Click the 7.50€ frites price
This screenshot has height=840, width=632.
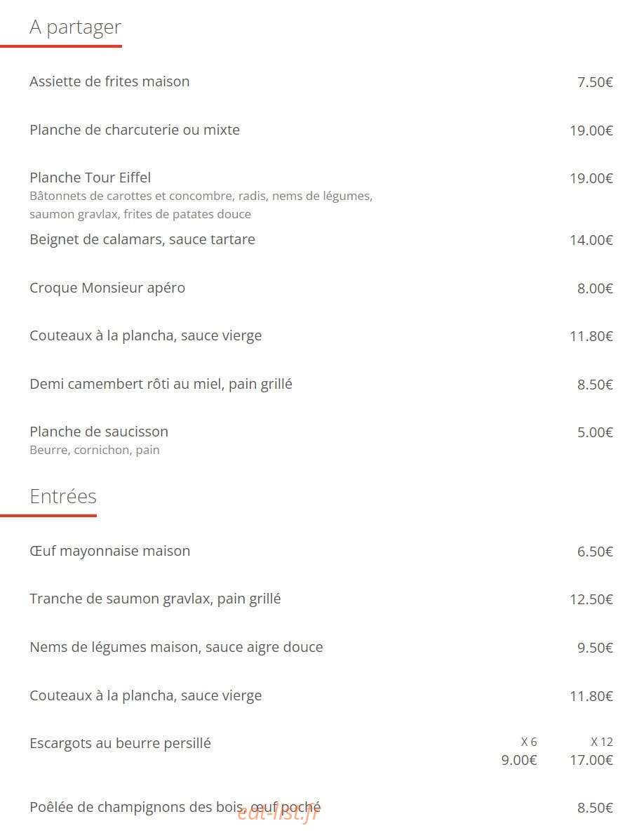[x=595, y=83]
